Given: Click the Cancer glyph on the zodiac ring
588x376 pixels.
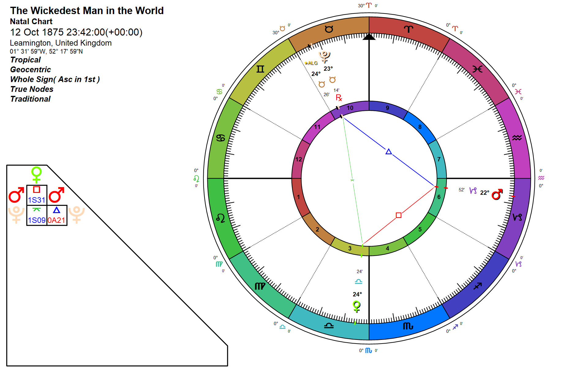Looking at the screenshot, I should [221, 138].
